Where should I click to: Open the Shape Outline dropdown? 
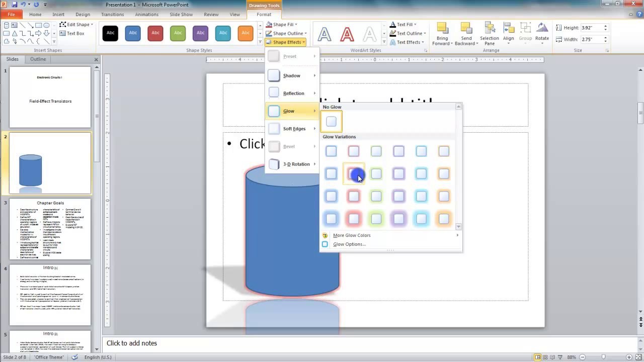tap(285, 33)
